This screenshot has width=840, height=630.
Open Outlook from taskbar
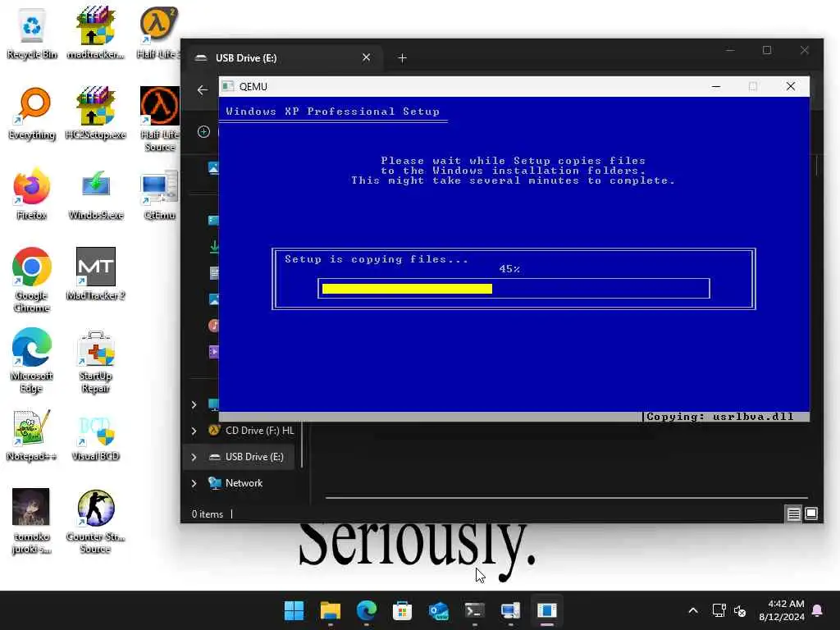point(439,610)
